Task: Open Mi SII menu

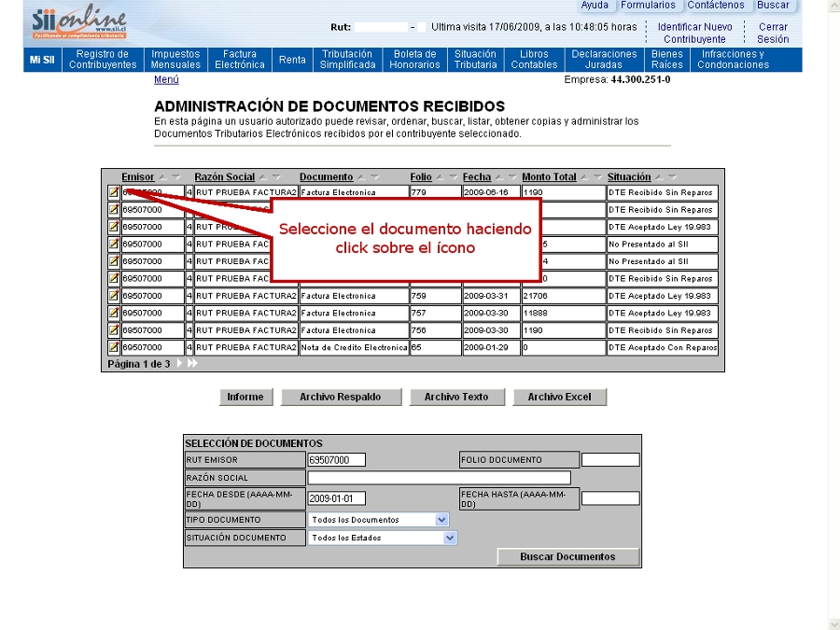Action: (x=42, y=60)
